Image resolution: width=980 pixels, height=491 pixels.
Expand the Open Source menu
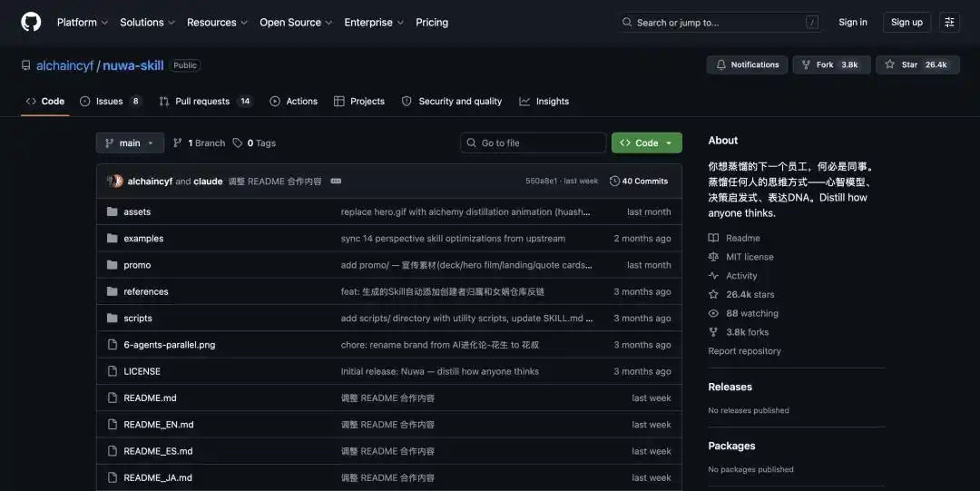click(x=296, y=22)
